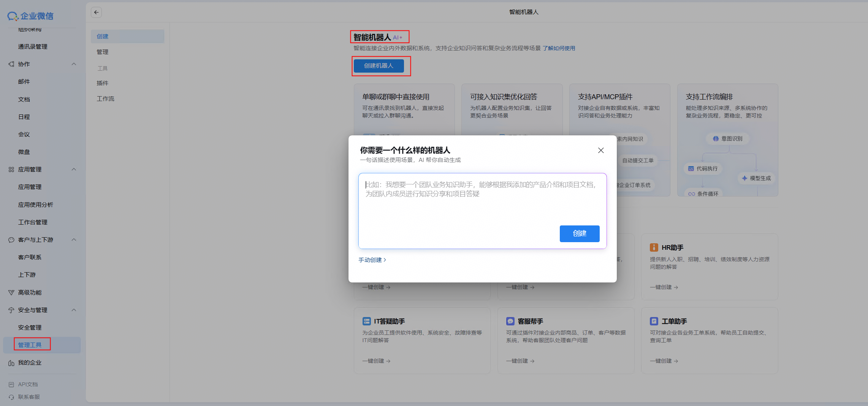Click the 可接入知识集优化回答 card
The height and width of the screenshot is (406, 868).
[x=512, y=109]
